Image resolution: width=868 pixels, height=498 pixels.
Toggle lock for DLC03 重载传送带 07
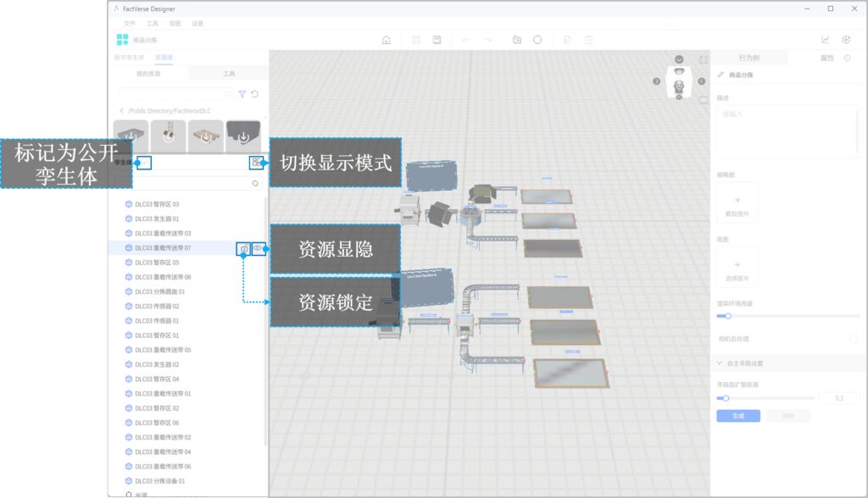click(243, 248)
